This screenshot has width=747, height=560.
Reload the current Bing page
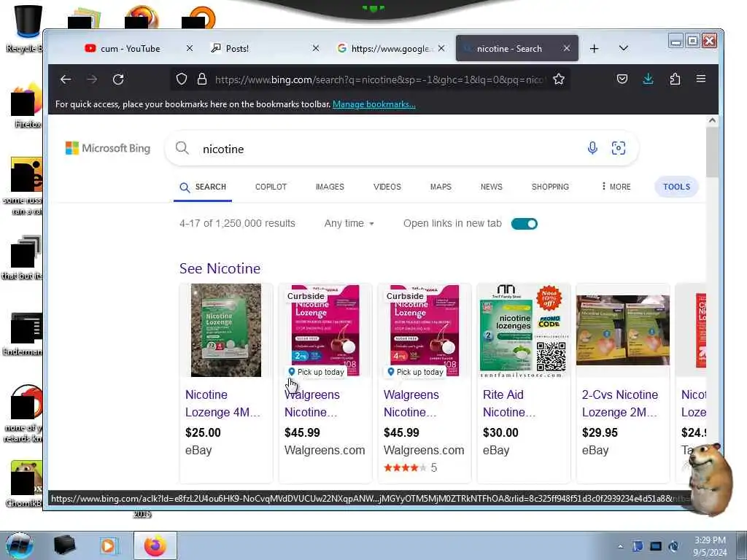point(118,79)
